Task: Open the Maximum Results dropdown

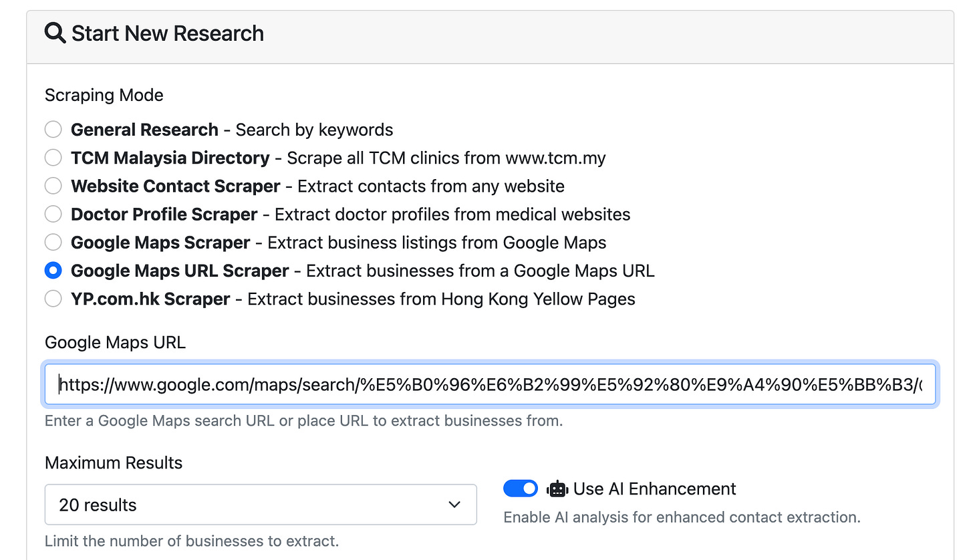Action: pos(261,506)
